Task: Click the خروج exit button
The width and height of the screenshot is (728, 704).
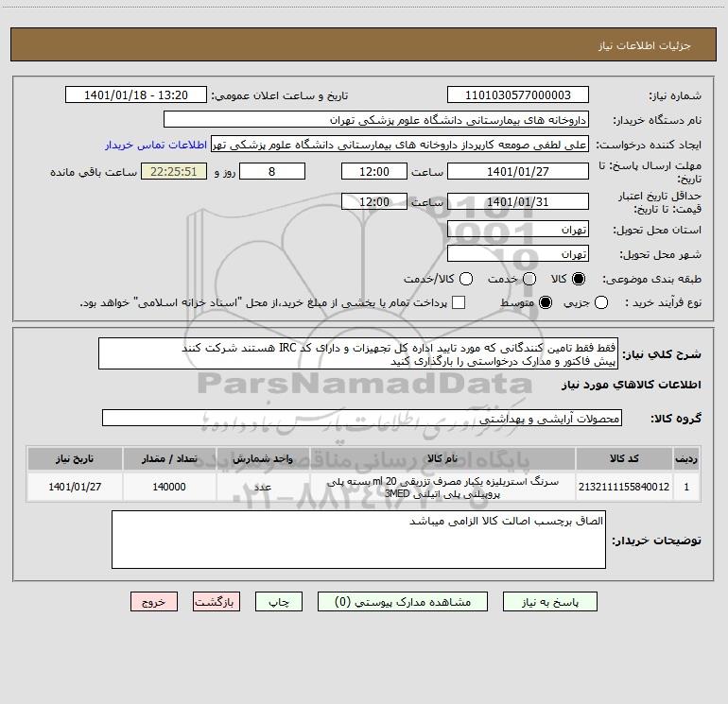Action: click(154, 602)
